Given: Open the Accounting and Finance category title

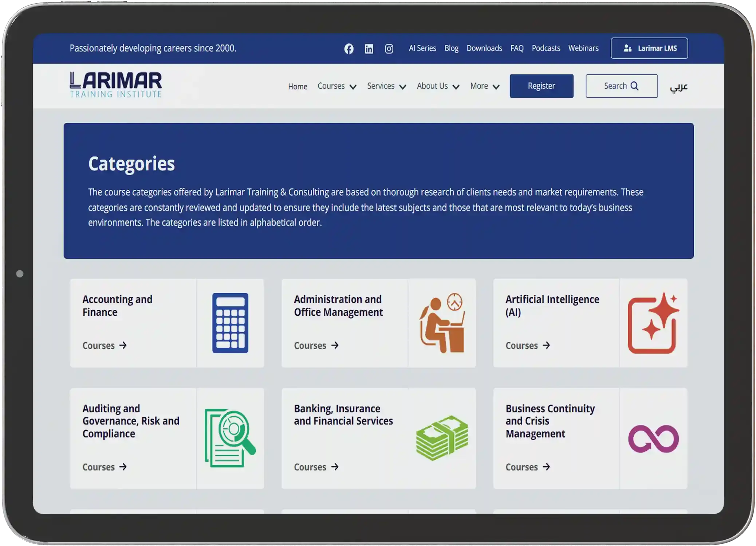Looking at the screenshot, I should 117,306.
